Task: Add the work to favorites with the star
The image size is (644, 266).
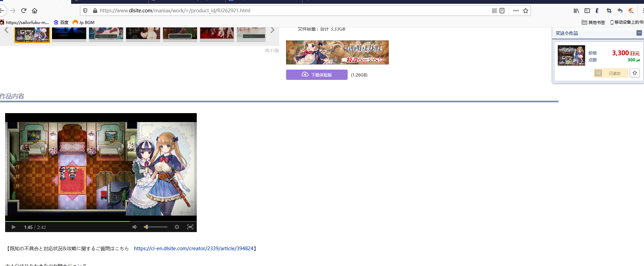Action: 635,73
